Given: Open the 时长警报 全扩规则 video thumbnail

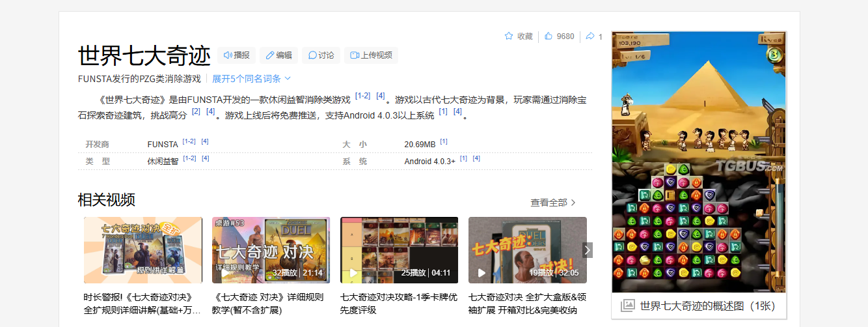Looking at the screenshot, I should pos(142,250).
